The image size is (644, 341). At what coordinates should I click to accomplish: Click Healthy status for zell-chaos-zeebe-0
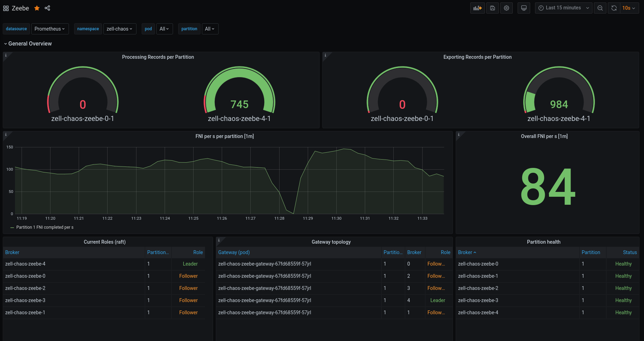click(x=623, y=264)
